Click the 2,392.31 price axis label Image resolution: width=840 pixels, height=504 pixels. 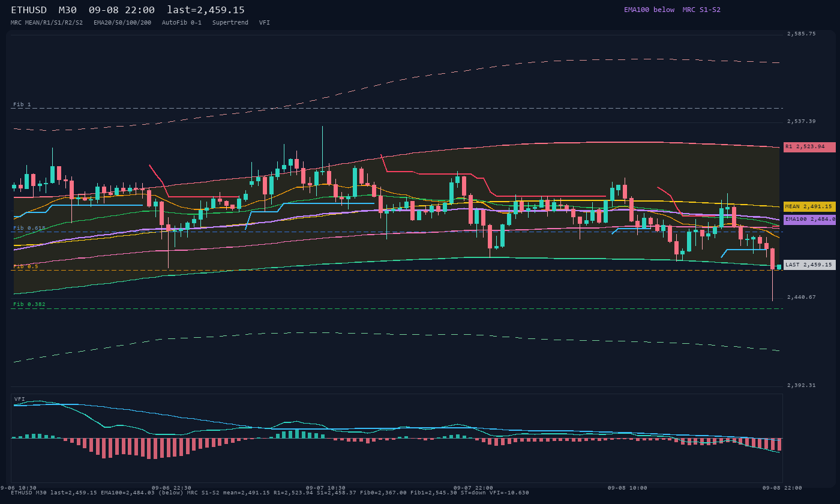(802, 385)
